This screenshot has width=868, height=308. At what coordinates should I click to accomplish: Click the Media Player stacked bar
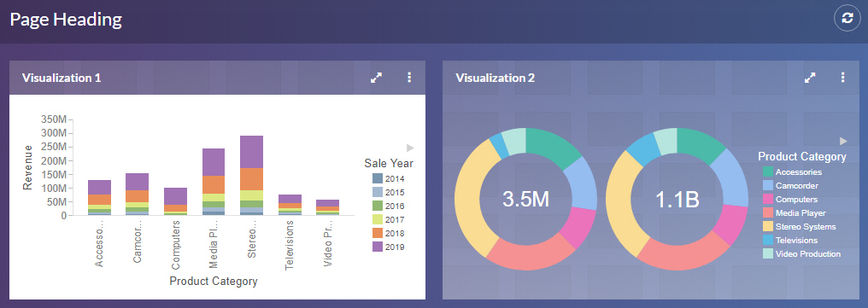pyautogui.click(x=213, y=182)
